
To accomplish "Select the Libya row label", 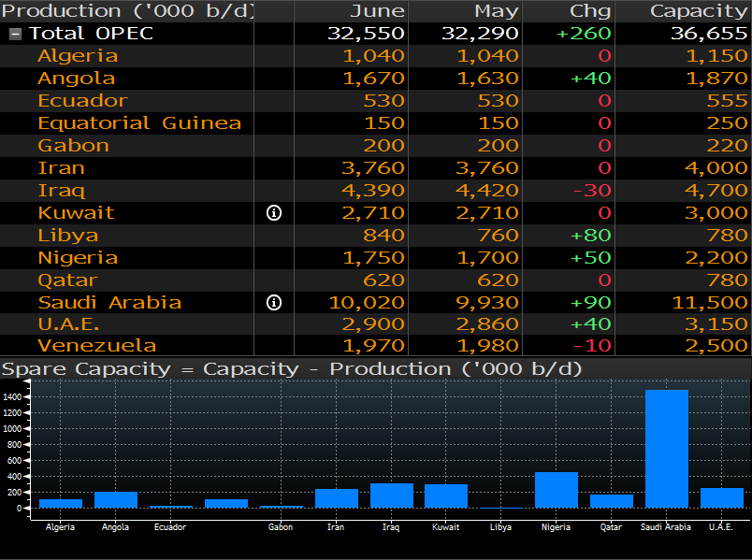I will click(67, 236).
